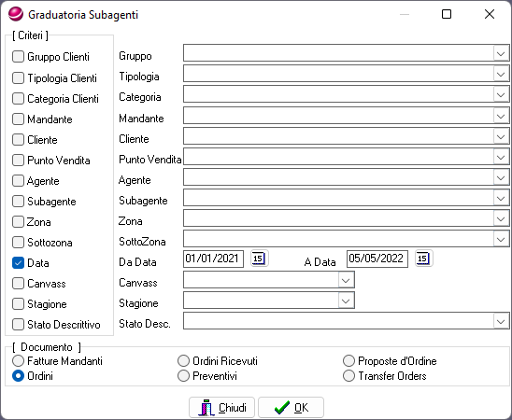512x420 pixels.
Task: Expand the Gruppo dropdown list
Action: click(x=501, y=53)
